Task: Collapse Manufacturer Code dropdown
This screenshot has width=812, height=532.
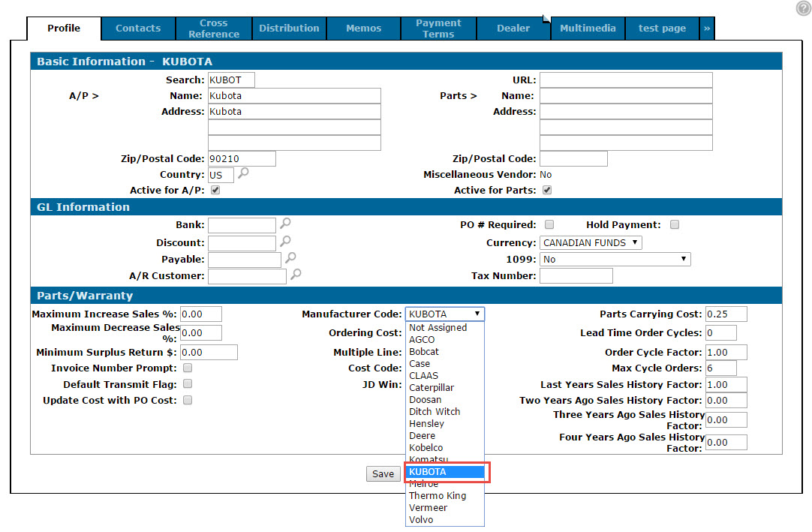Action: tap(445, 314)
